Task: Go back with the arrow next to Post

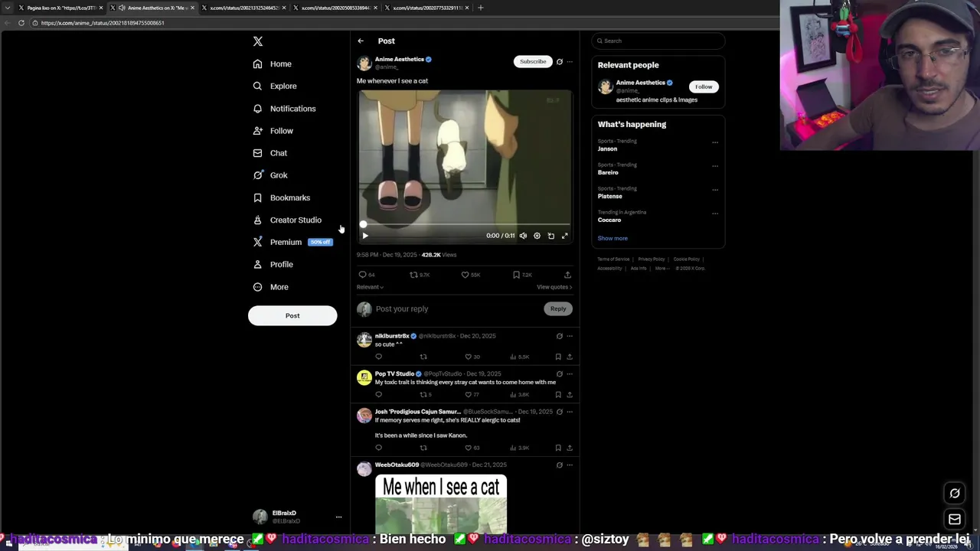Action: click(x=361, y=41)
